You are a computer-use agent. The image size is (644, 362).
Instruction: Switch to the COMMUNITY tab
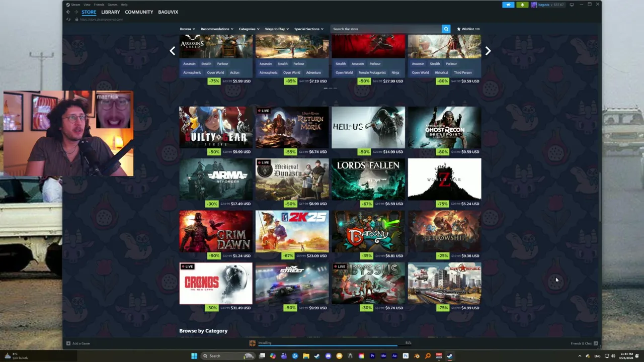[139, 12]
